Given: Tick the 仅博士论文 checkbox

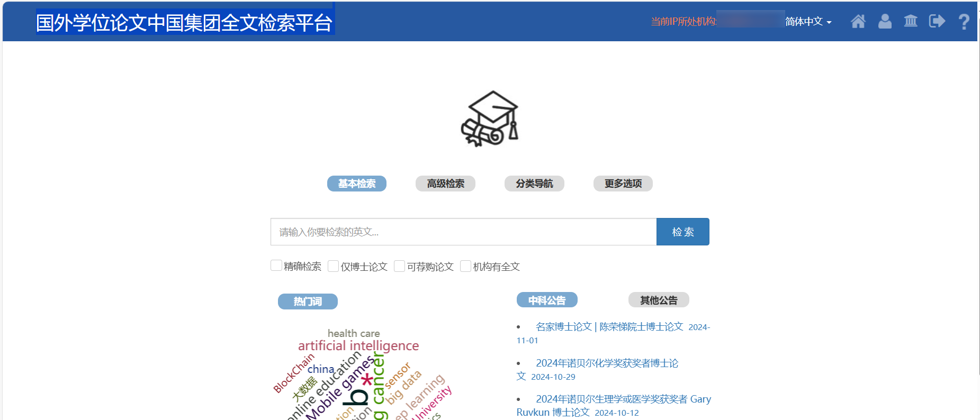Looking at the screenshot, I should [x=334, y=266].
